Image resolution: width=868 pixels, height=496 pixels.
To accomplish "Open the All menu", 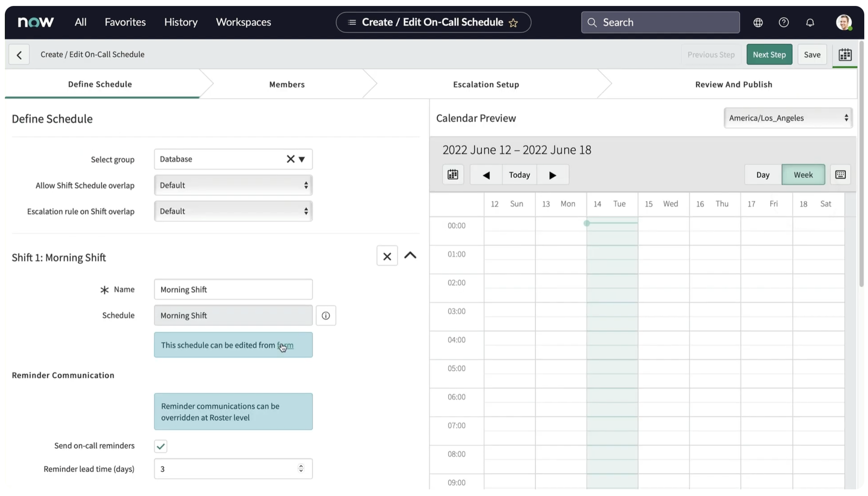I will coord(80,22).
